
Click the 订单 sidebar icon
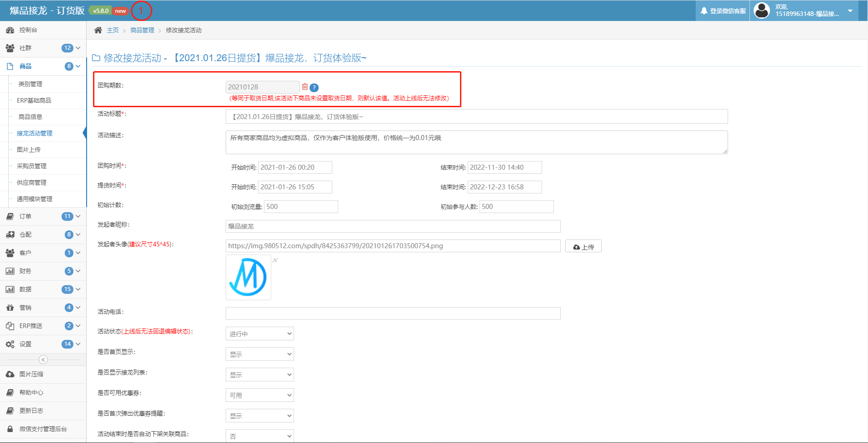click(10, 216)
